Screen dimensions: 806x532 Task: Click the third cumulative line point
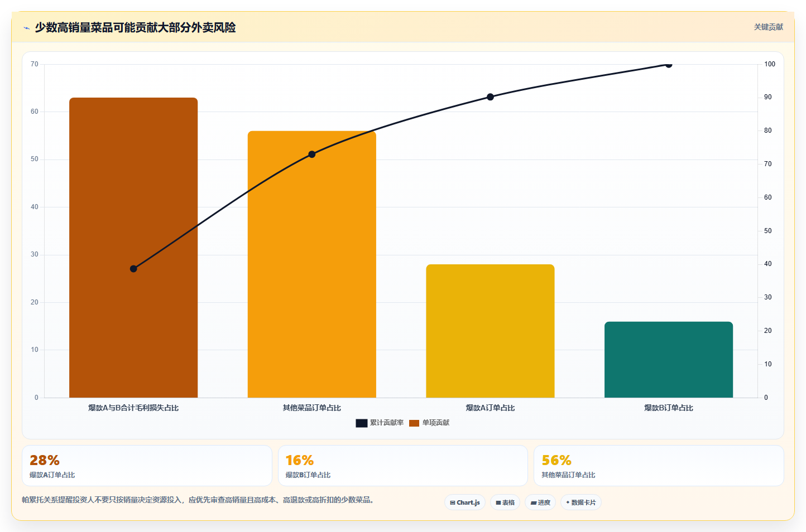pyautogui.click(x=490, y=97)
